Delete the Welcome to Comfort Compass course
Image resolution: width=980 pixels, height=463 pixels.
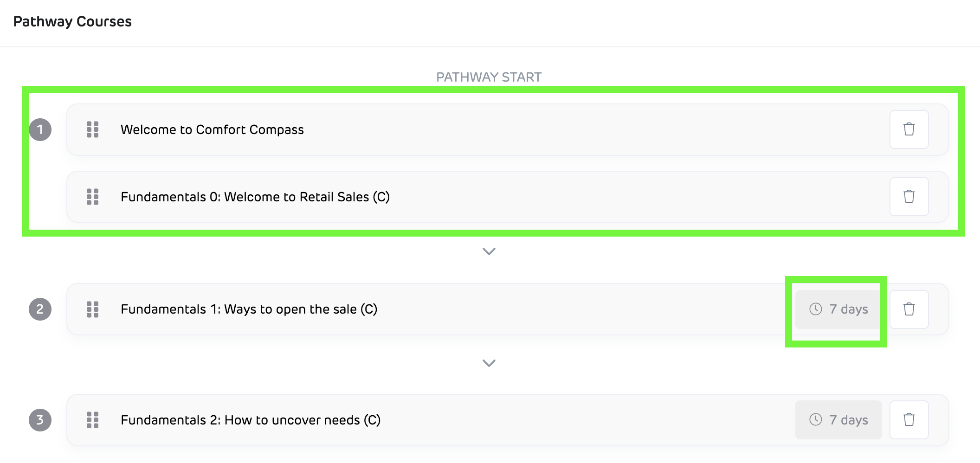click(909, 129)
